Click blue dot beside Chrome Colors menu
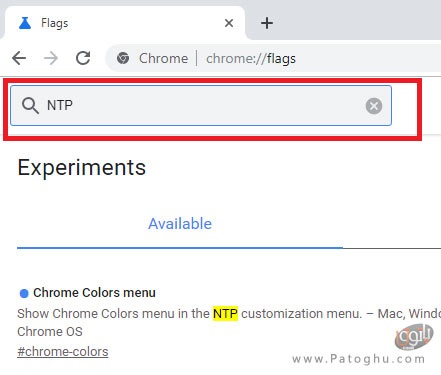Screen dimensions: 441x375 (24, 293)
